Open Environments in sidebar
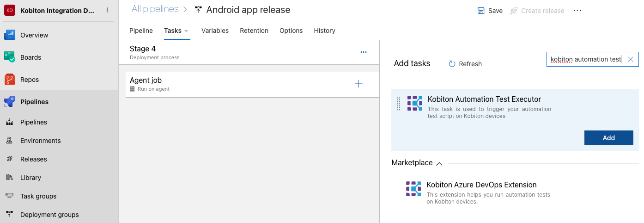Image resolution: width=644 pixels, height=223 pixels. (x=41, y=141)
